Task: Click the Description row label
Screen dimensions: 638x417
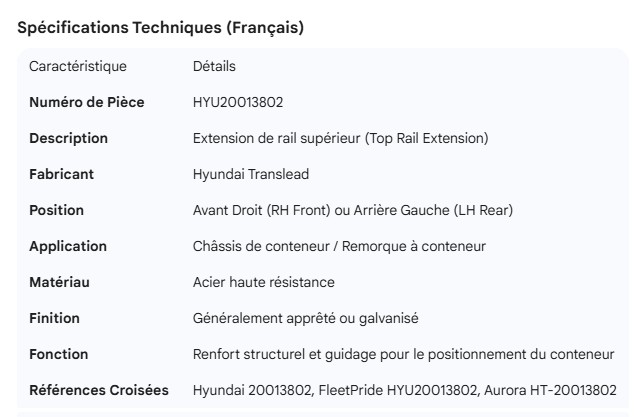Action: click(68, 138)
